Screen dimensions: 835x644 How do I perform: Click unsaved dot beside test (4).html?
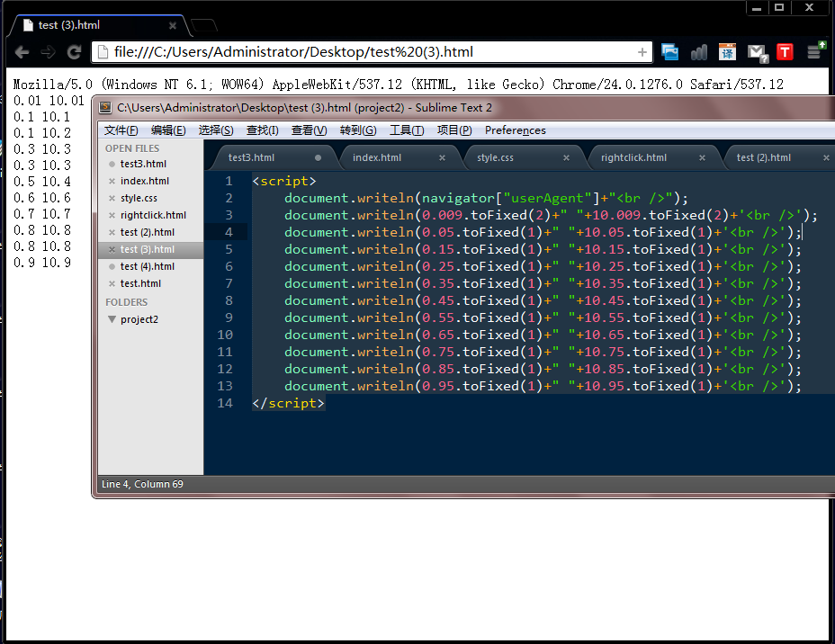112,266
